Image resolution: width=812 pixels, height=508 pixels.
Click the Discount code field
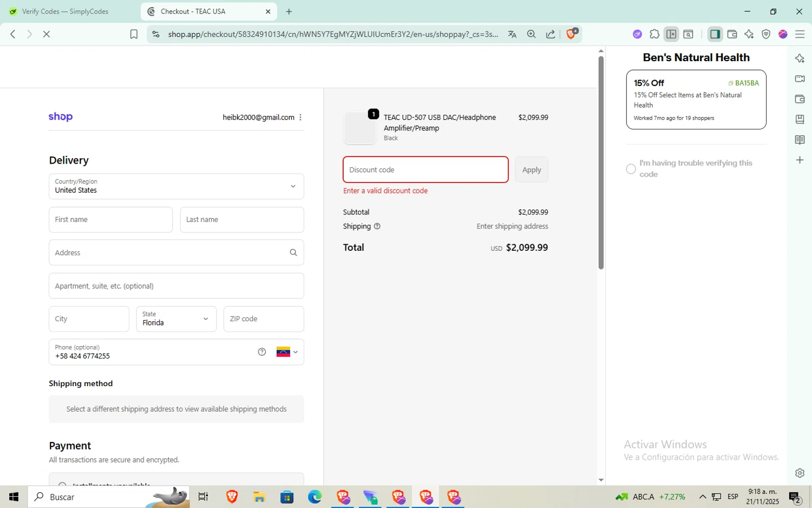pyautogui.click(x=425, y=170)
